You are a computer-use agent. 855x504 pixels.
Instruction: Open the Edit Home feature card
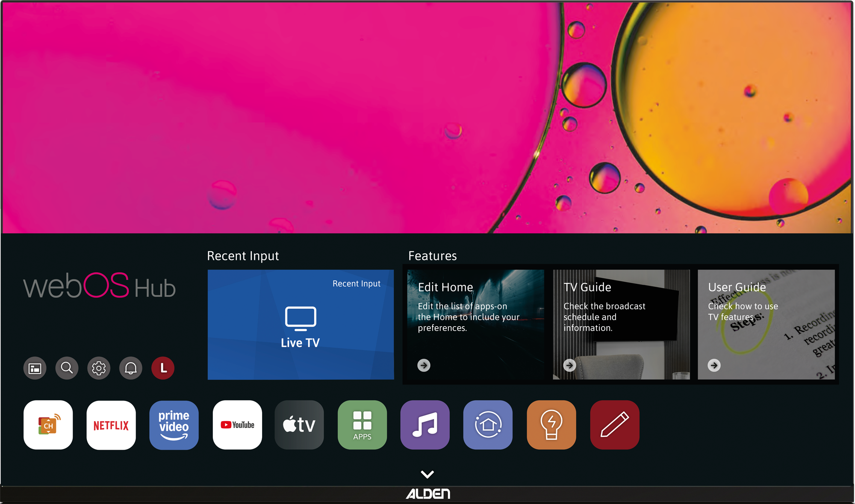tap(475, 325)
